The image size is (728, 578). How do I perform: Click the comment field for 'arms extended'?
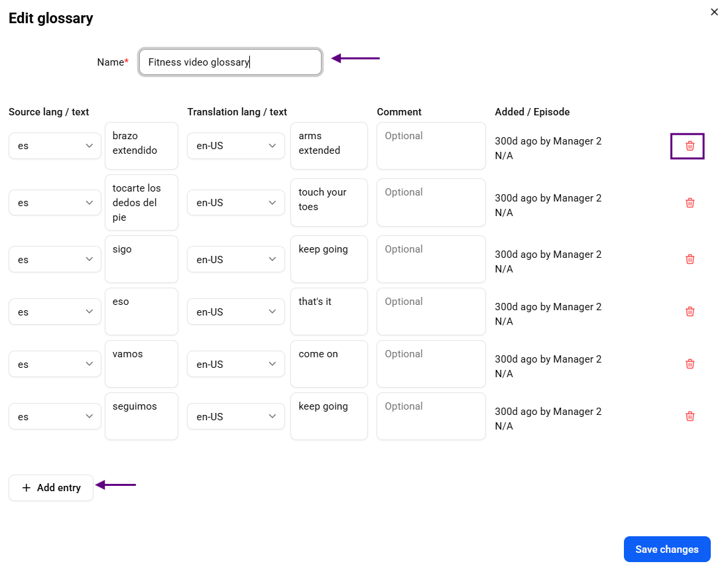(x=432, y=146)
